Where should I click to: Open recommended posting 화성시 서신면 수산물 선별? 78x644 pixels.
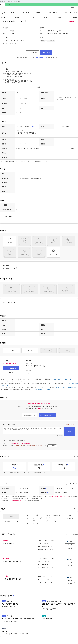coord(18,619)
